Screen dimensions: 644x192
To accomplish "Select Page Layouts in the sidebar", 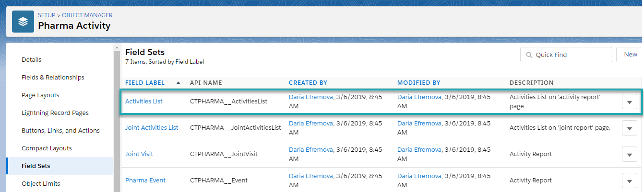I will click(40, 95).
